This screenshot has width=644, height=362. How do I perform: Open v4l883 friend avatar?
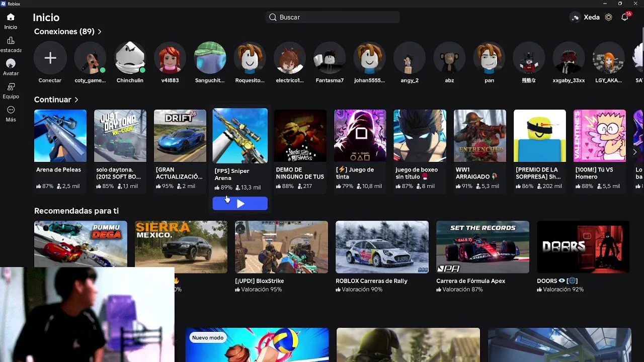click(170, 58)
